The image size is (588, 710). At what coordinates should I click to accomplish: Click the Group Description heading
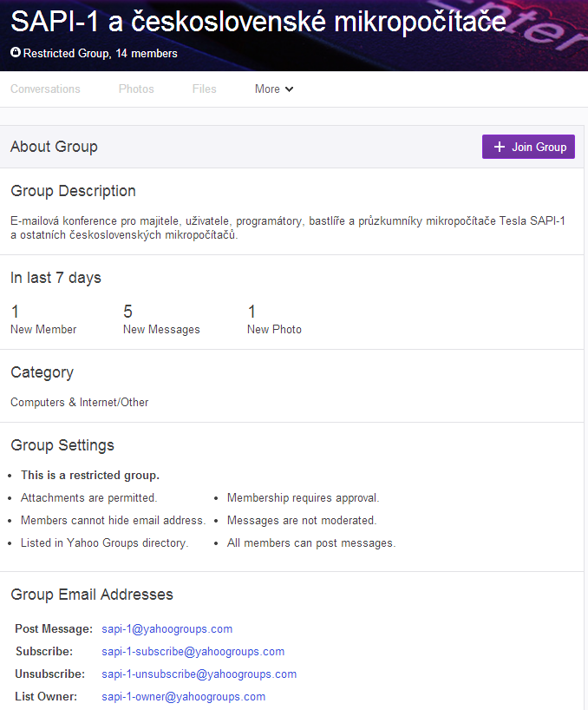tap(73, 191)
